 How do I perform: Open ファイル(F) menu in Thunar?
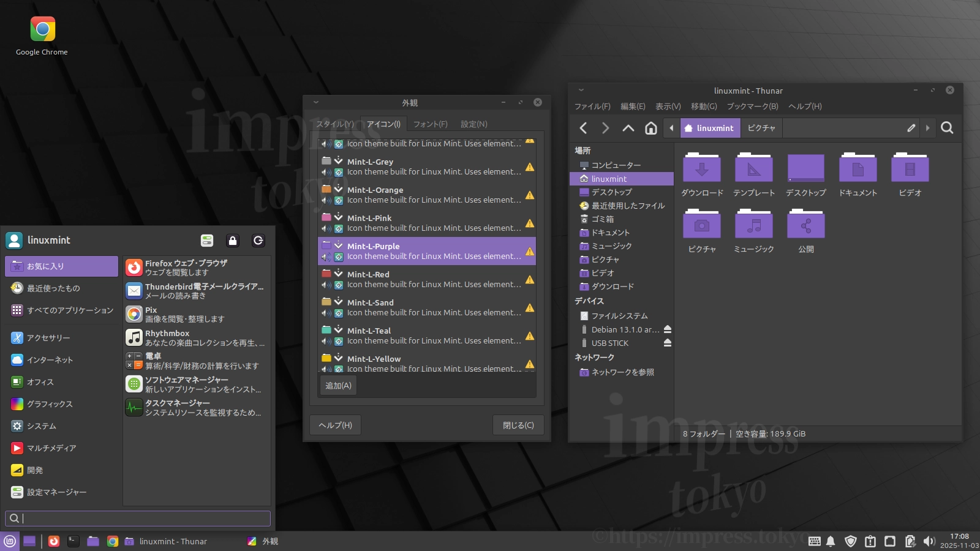pos(592,107)
